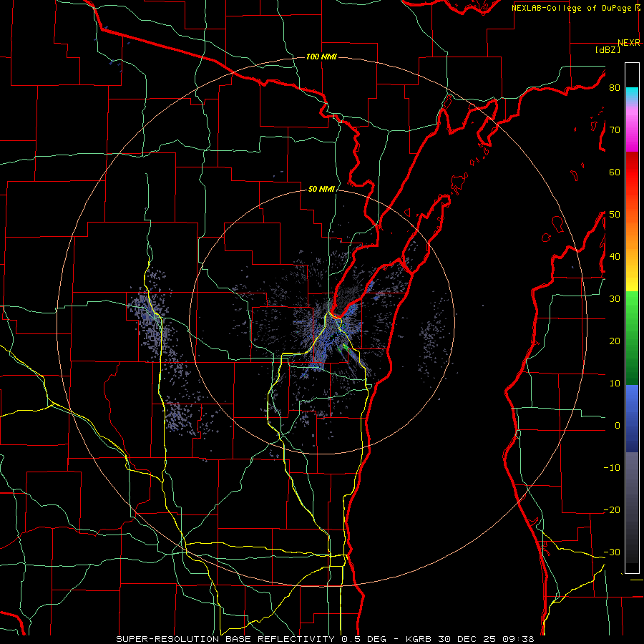Click the "KGRB 30 DEC 25 09:38" timestamp text
The image size is (644, 644).
(x=470, y=639)
